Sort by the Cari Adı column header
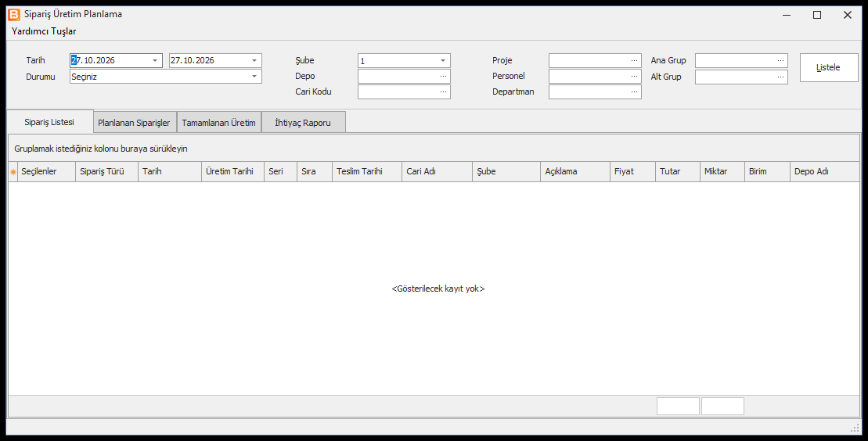Image resolution: width=868 pixels, height=441 pixels. pyautogui.click(x=438, y=171)
